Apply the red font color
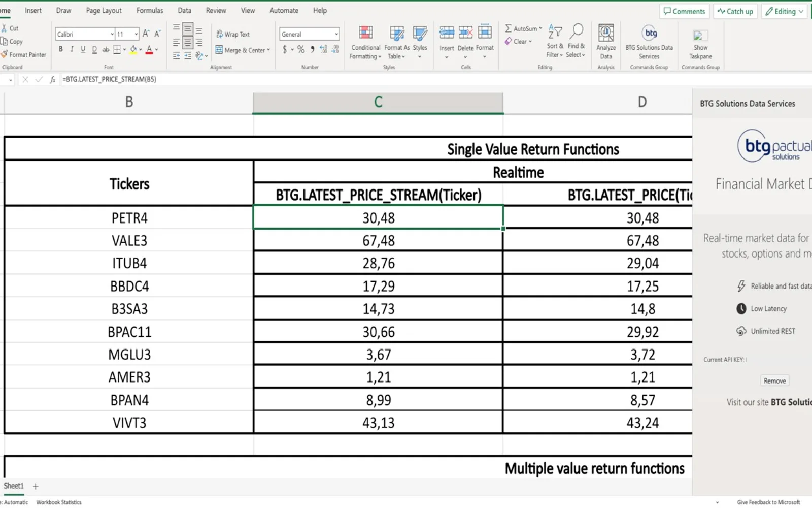 pos(149,49)
